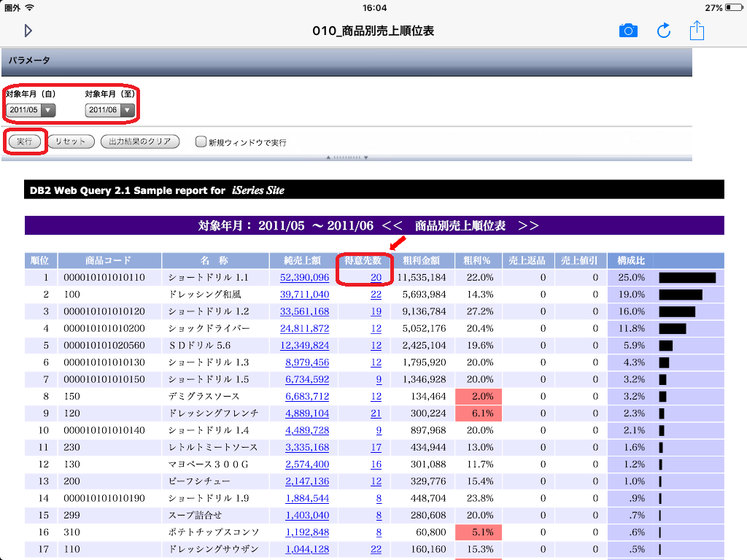The image size is (747, 560).
Task: Tap the sidebar play triangle icon
Action: [x=28, y=31]
